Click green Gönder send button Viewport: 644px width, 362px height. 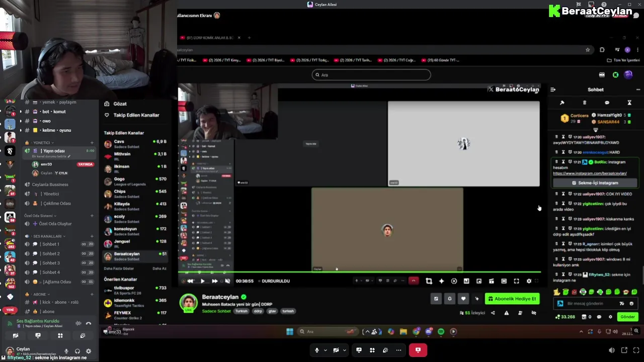click(627, 317)
